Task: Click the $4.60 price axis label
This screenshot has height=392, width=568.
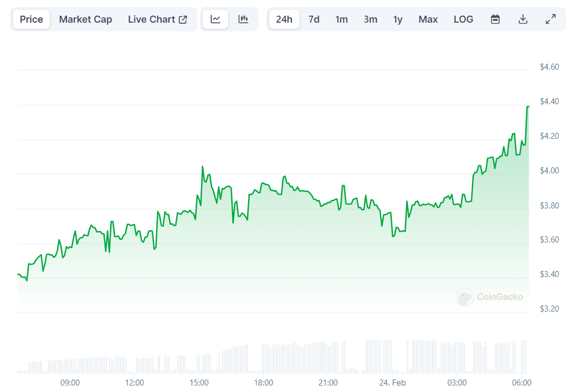Action: click(549, 66)
